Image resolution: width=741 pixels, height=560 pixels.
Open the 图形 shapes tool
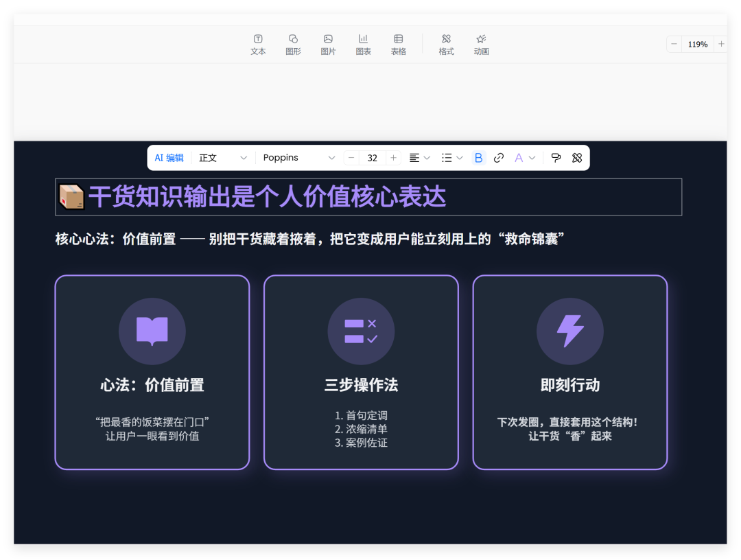coord(293,43)
